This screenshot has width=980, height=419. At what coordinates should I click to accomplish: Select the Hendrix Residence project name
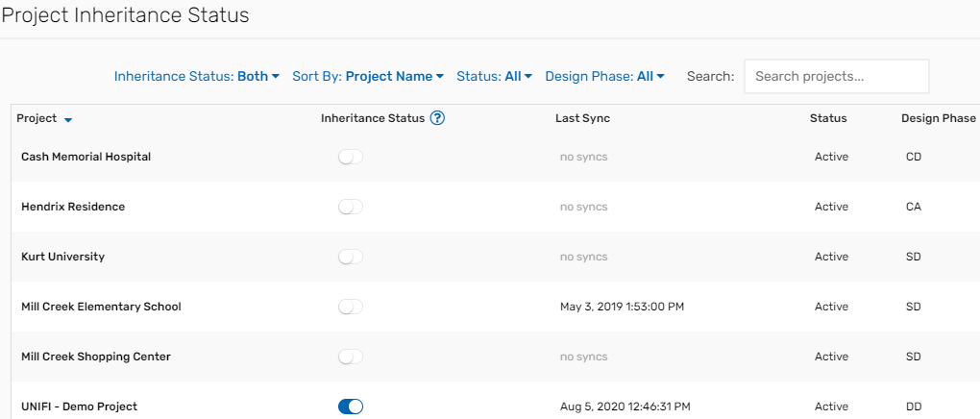click(x=73, y=207)
